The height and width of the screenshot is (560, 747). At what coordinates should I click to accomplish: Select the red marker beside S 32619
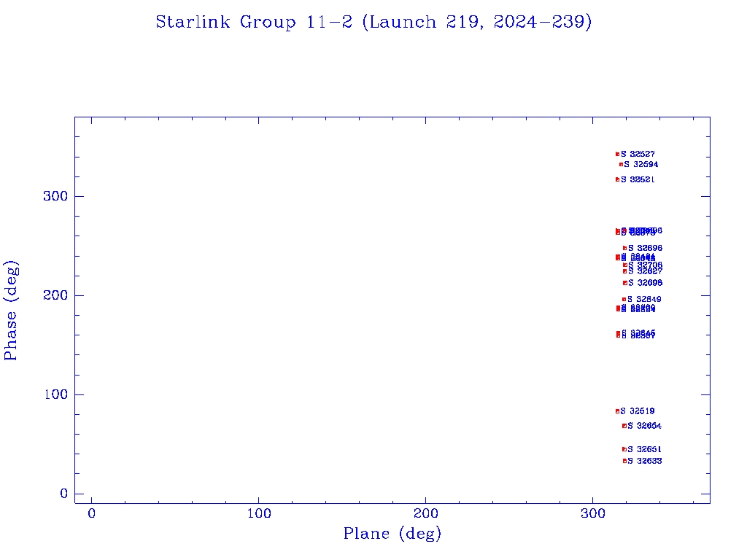point(617,411)
